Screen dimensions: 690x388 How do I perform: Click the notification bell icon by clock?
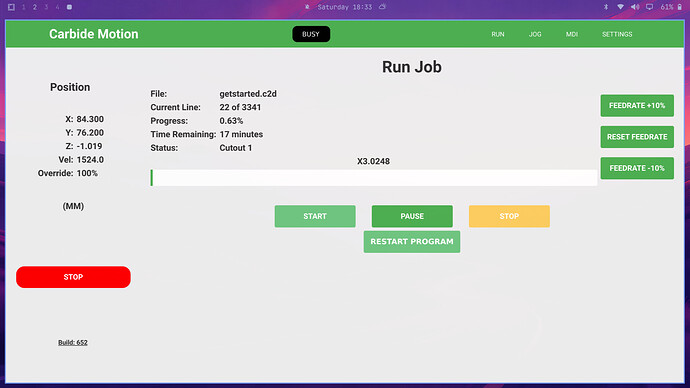(x=307, y=7)
